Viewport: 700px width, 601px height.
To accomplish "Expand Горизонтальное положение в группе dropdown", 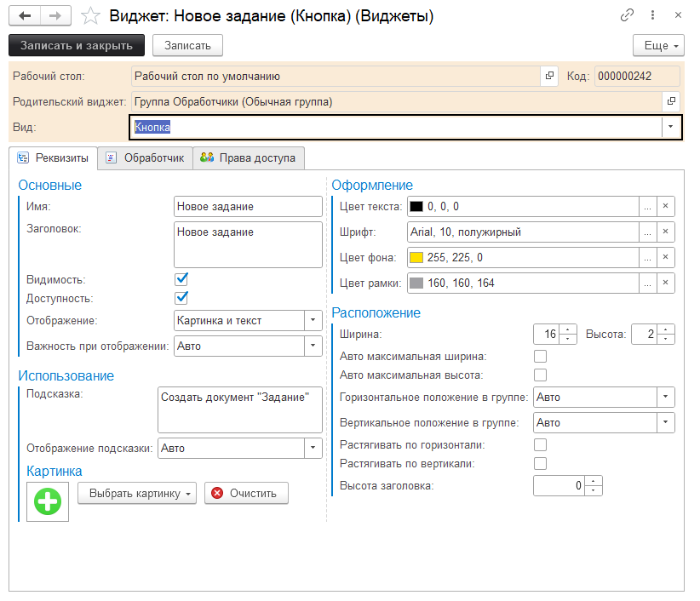I will pos(666,397).
